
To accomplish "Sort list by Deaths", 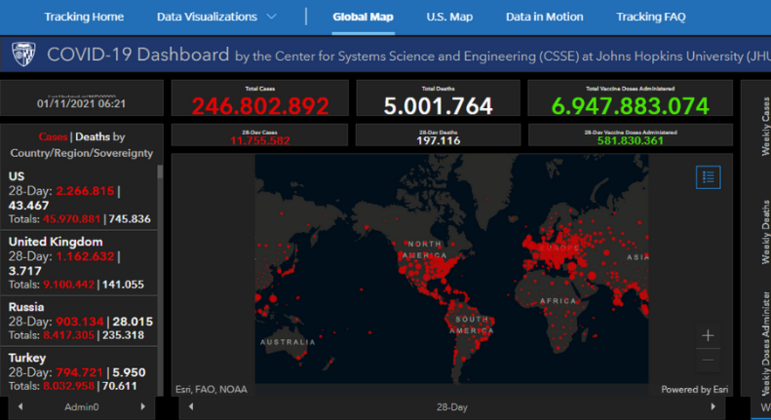I will (x=92, y=137).
